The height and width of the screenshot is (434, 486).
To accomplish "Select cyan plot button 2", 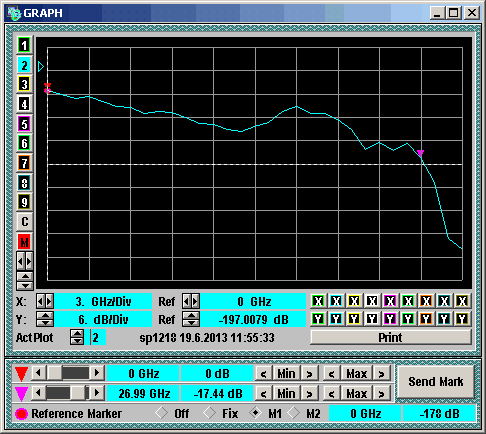I will [24, 65].
